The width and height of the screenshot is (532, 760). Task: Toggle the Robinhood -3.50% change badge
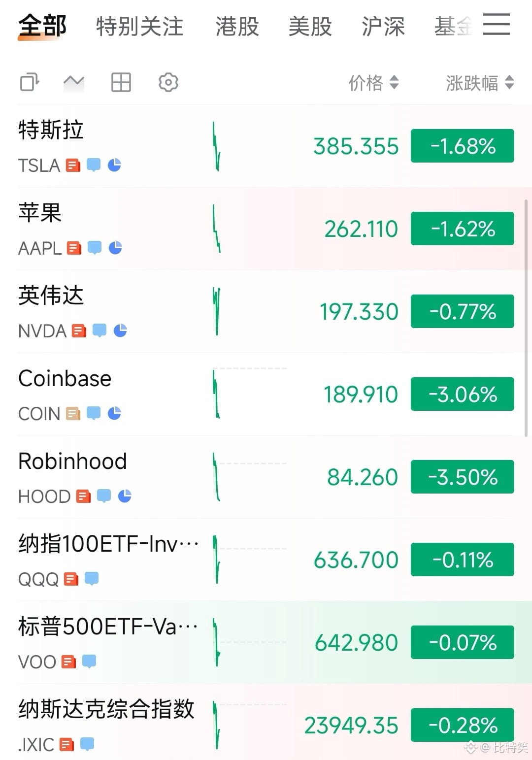pyautogui.click(x=463, y=477)
